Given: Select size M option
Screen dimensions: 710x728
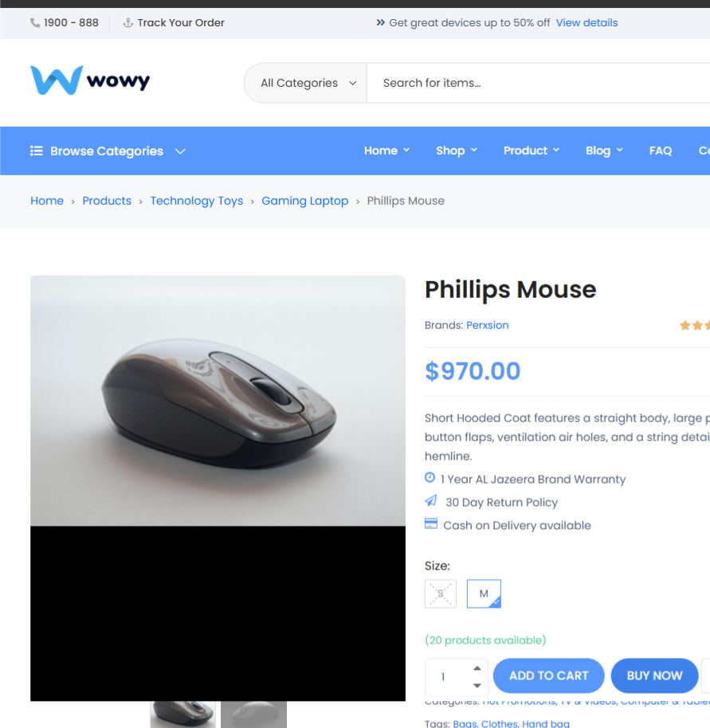Looking at the screenshot, I should click(x=484, y=593).
